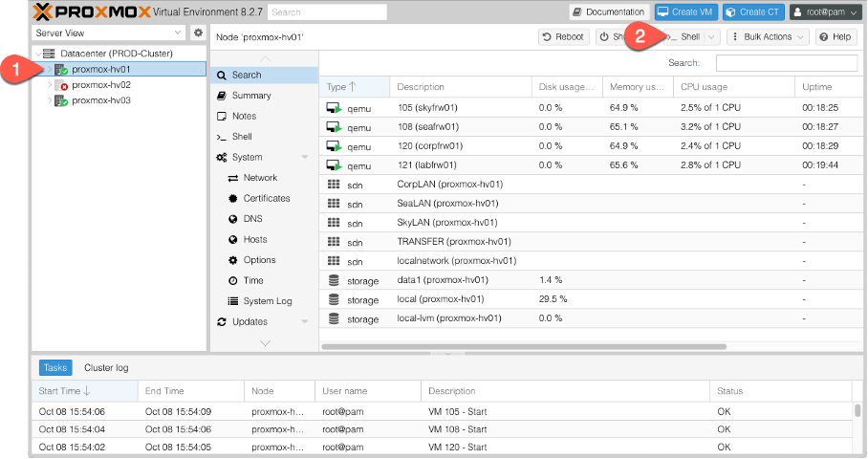Click the Create VM button
This screenshot has height=459, width=868.
click(684, 11)
